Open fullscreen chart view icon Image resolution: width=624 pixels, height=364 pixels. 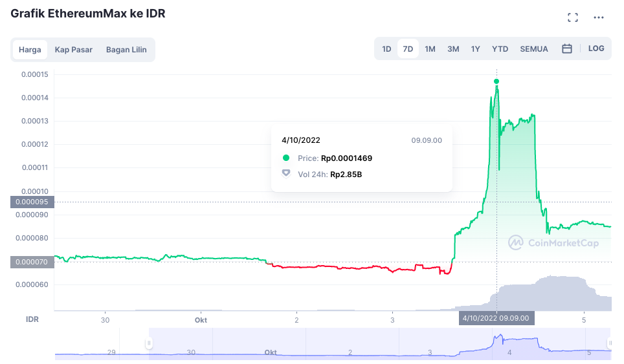pos(573,17)
